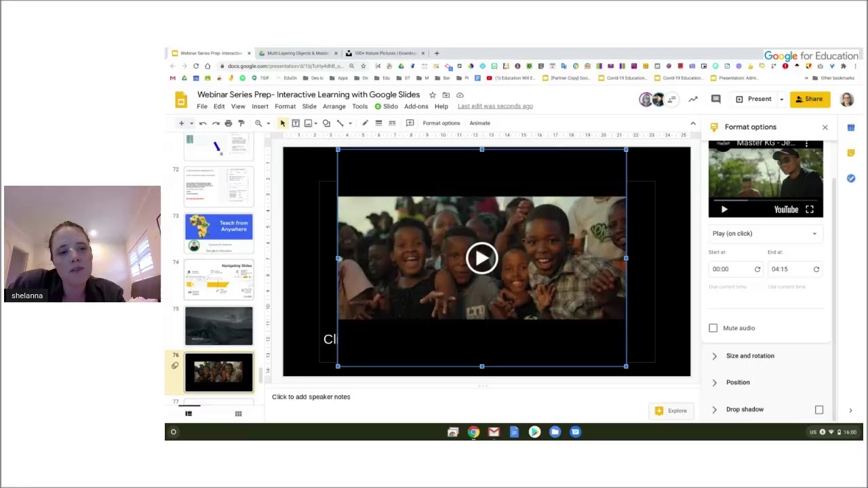The image size is (868, 488).
Task: Click the Add comment toolbar icon
Action: pyautogui.click(x=410, y=123)
